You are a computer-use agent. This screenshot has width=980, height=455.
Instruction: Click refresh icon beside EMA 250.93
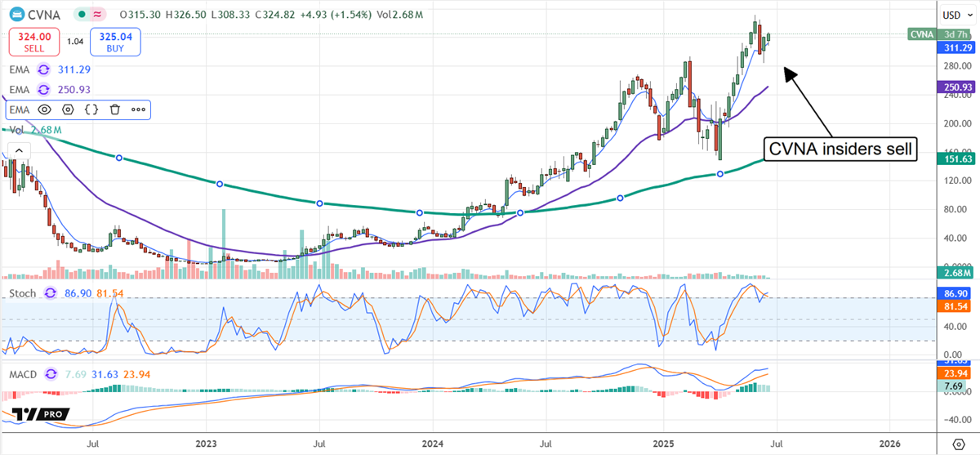click(x=44, y=89)
